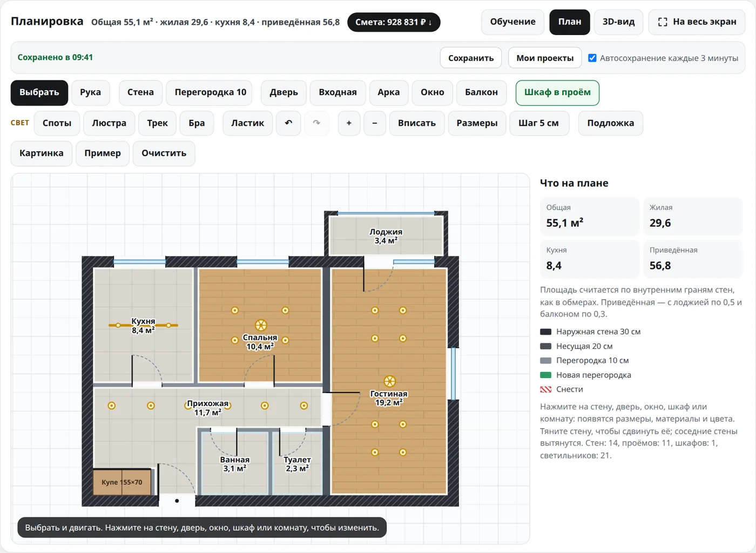The width and height of the screenshot is (756, 553).
Task: Select the track light in Кухня
Action: click(143, 325)
